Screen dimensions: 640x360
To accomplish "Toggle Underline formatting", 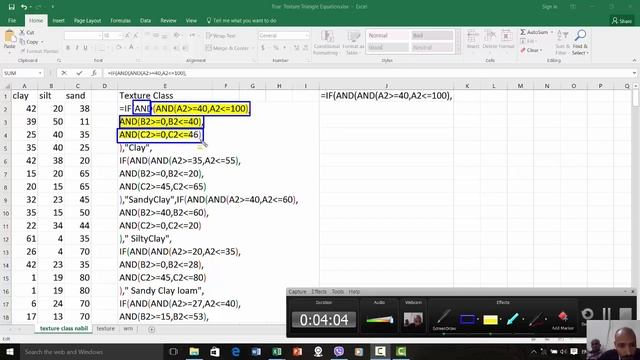I will (x=85, y=48).
